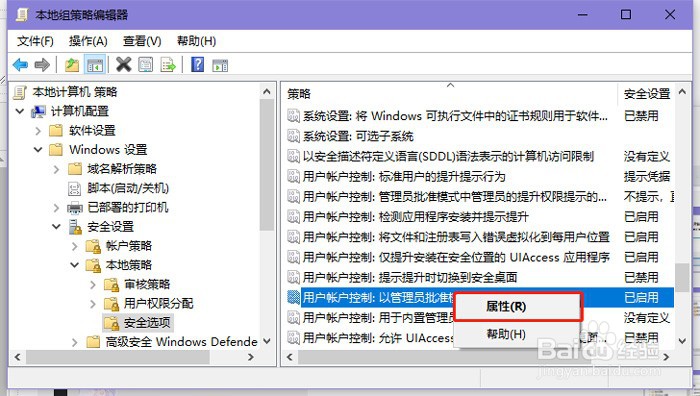Click policy icon of SDDL 计算机访问限制 row
This screenshot has height=396, width=700.
click(x=293, y=156)
